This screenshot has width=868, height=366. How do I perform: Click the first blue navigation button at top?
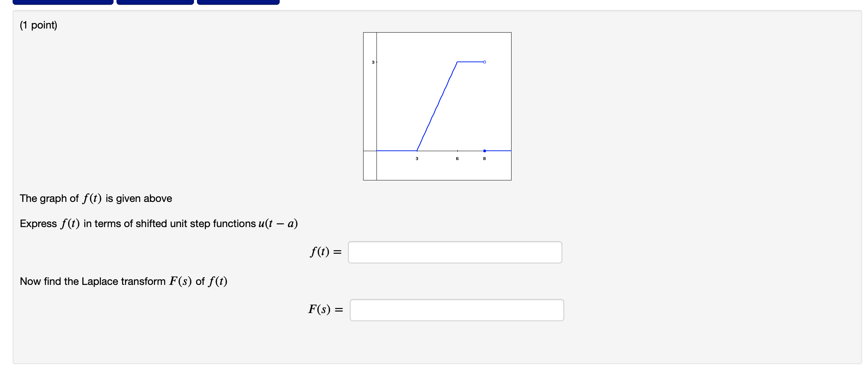[x=63, y=1]
